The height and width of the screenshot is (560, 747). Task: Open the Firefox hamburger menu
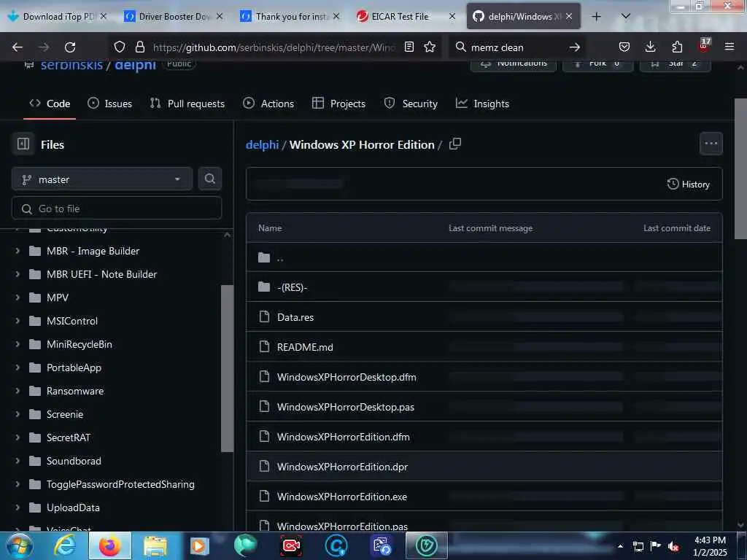pyautogui.click(x=729, y=47)
